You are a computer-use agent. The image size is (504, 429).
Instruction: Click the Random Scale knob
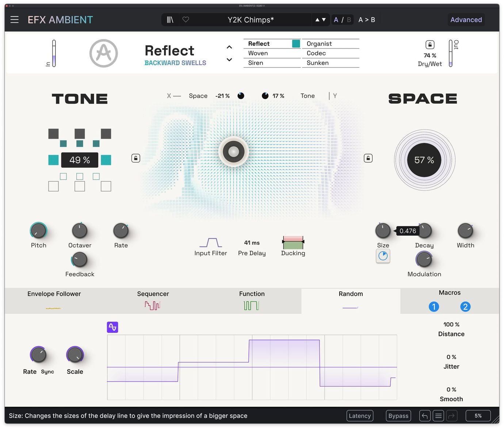click(75, 355)
